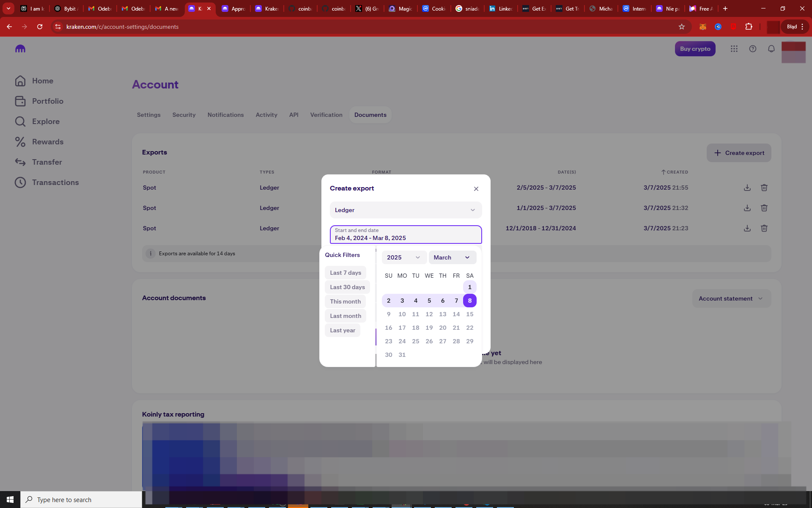Screen dimensions: 812x508
Task: Download the 1/1/2025 - 3/7/2025 export
Action: coord(747,208)
